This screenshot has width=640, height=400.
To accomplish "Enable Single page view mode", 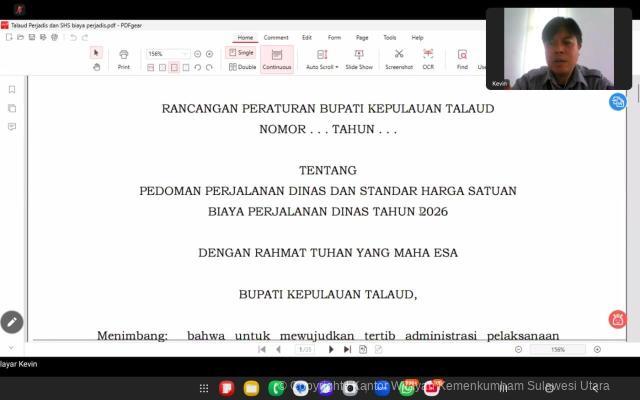I will [x=240, y=53].
